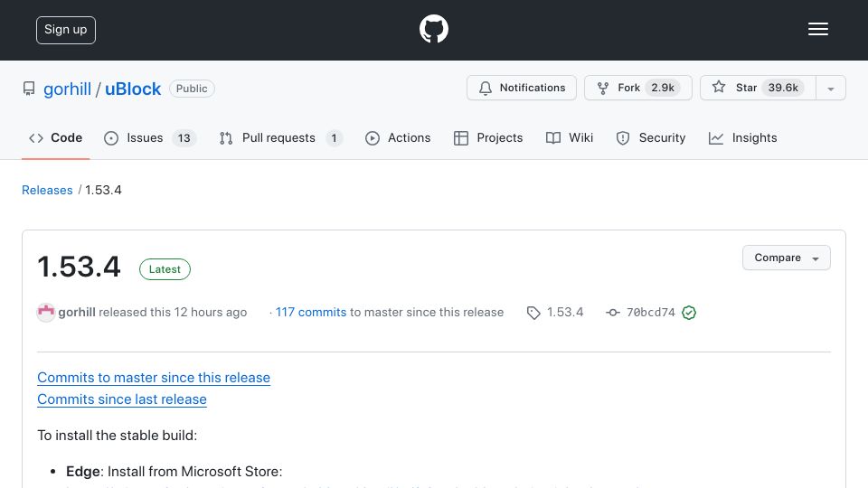Star the uBlock repository
The height and width of the screenshot is (488, 868).
point(758,88)
